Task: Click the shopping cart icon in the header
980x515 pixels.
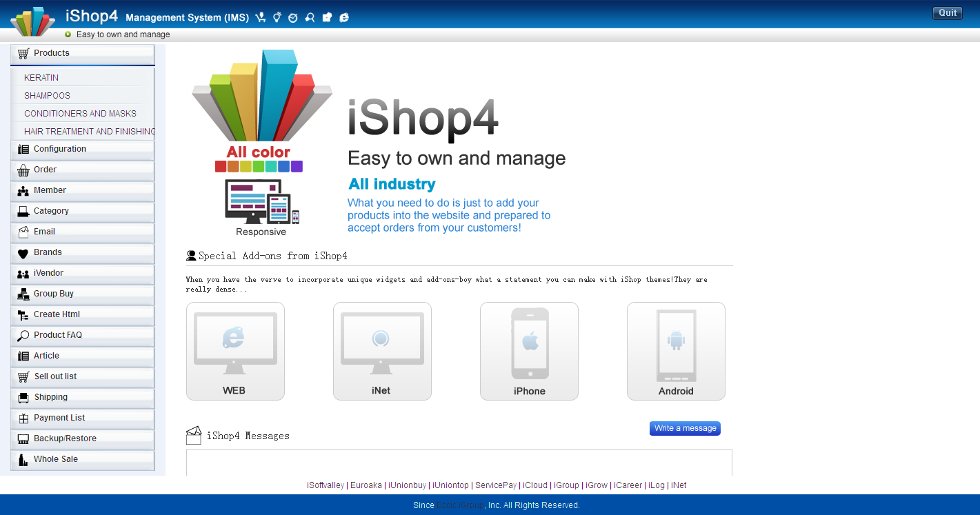Action: coord(260,17)
